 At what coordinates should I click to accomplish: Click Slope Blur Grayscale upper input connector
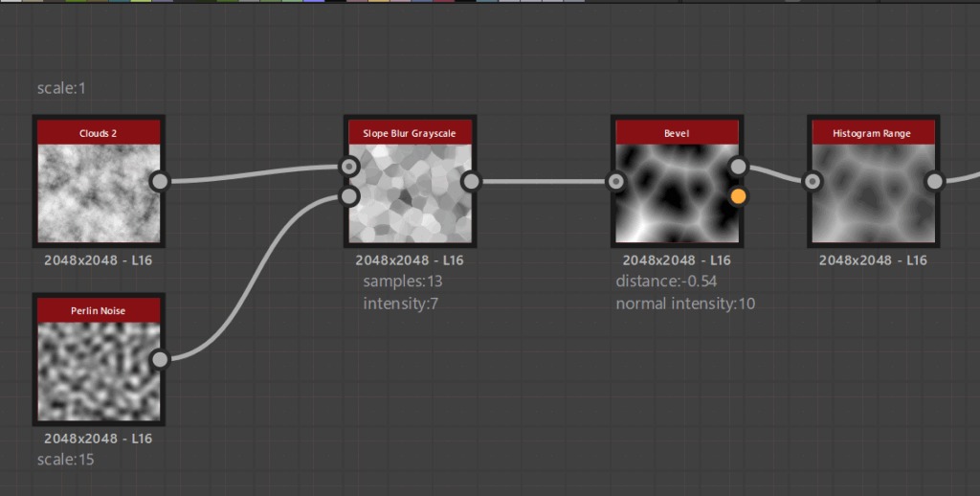(x=348, y=167)
